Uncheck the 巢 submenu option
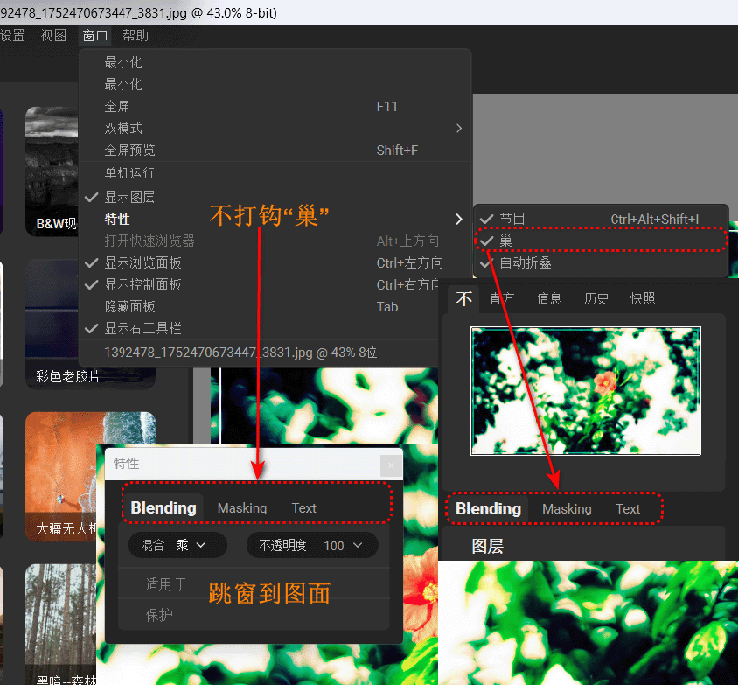This screenshot has height=685, width=739. coord(601,241)
